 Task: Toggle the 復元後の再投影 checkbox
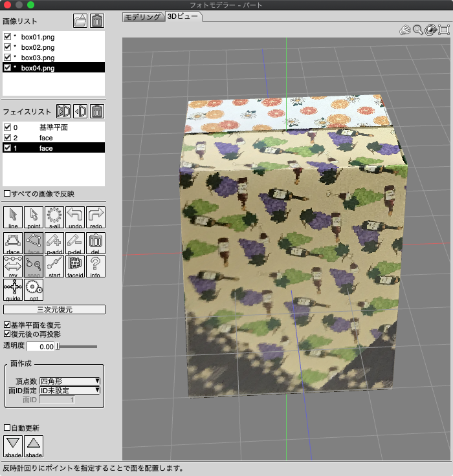7,334
